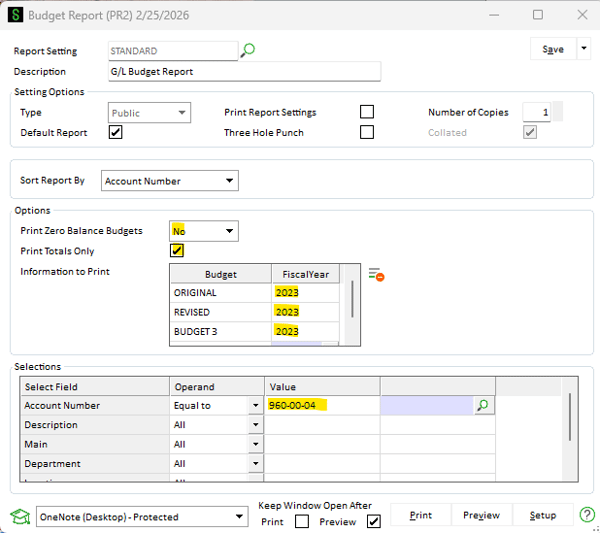Disable Keep Window Open After Preview
This screenshot has height=533, width=600.
[x=373, y=522]
